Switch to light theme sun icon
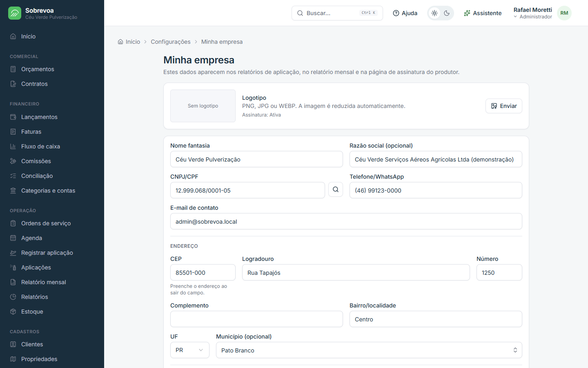 [434, 13]
